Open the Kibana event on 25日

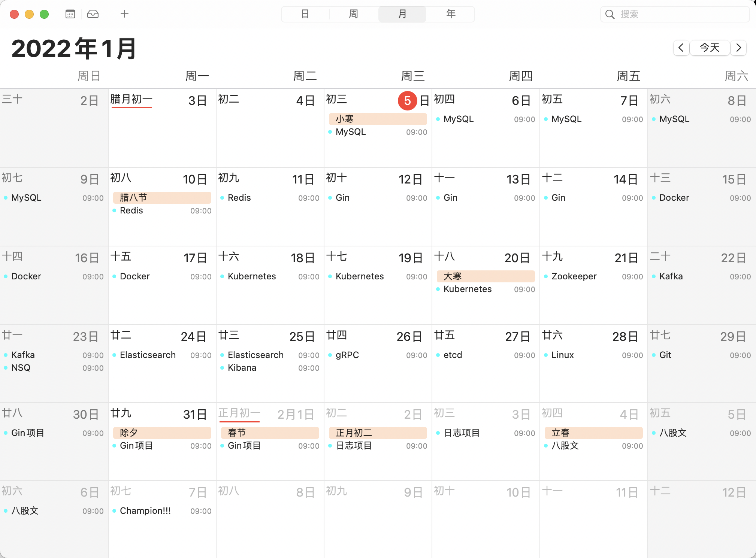(x=242, y=368)
